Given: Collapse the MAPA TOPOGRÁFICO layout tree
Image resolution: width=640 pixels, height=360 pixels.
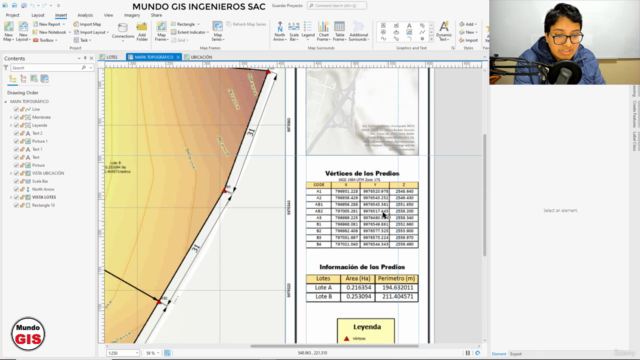Looking at the screenshot, I should click(x=6, y=101).
